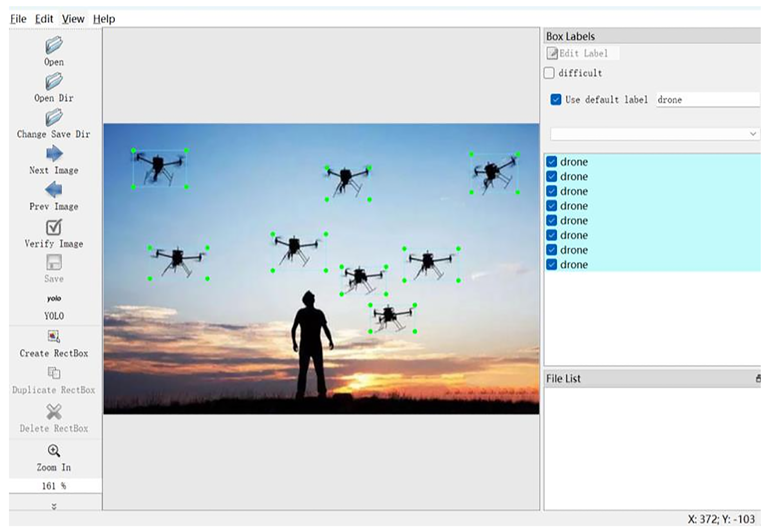Screen dimensions: 771x532
Task: Click in default label text field
Action: [707, 100]
